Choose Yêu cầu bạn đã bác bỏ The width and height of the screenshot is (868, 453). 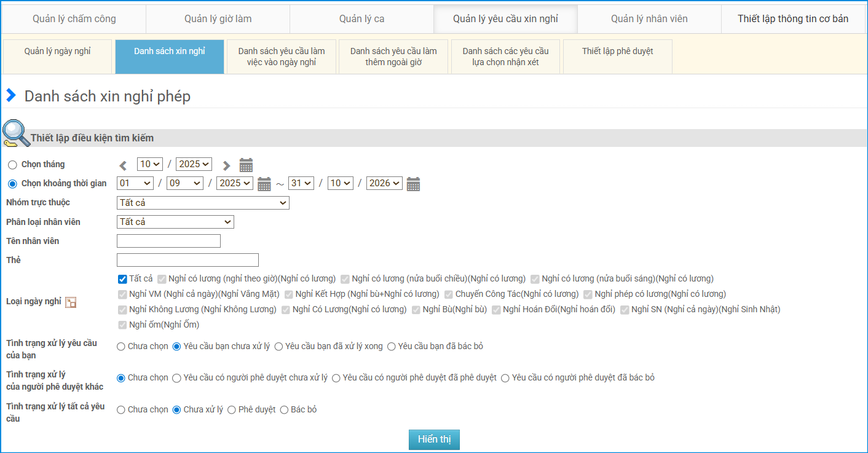(x=392, y=347)
